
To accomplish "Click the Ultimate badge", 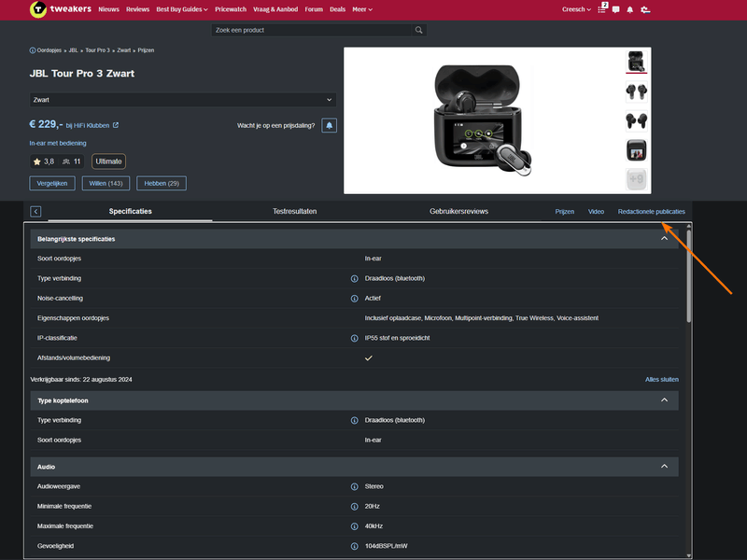I will [x=108, y=161].
